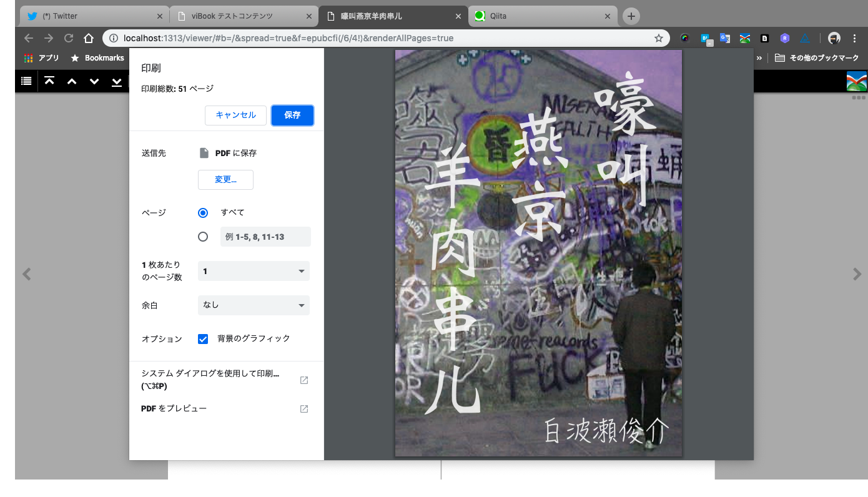Jump to the last page with the viewer toolbar
868x497 pixels.
point(116,81)
